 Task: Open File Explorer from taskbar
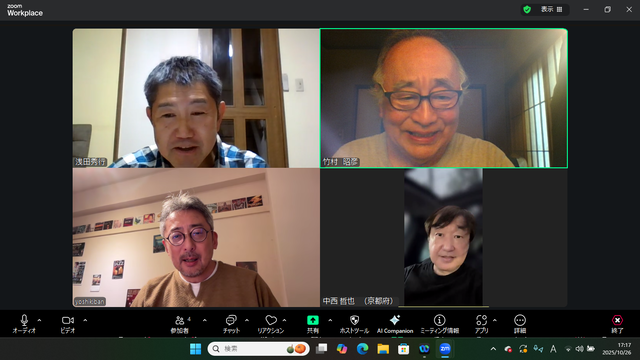(383, 349)
